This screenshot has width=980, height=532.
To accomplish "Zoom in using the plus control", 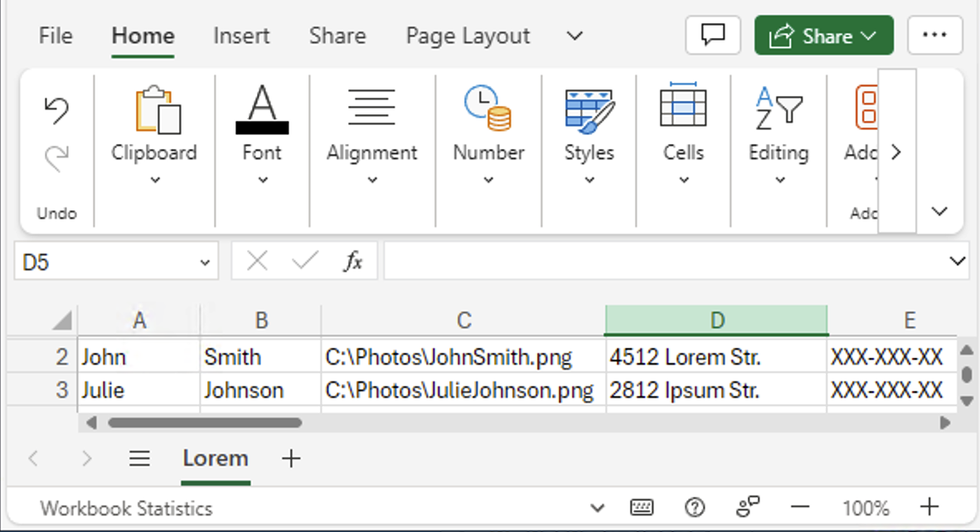I will pos(929,507).
